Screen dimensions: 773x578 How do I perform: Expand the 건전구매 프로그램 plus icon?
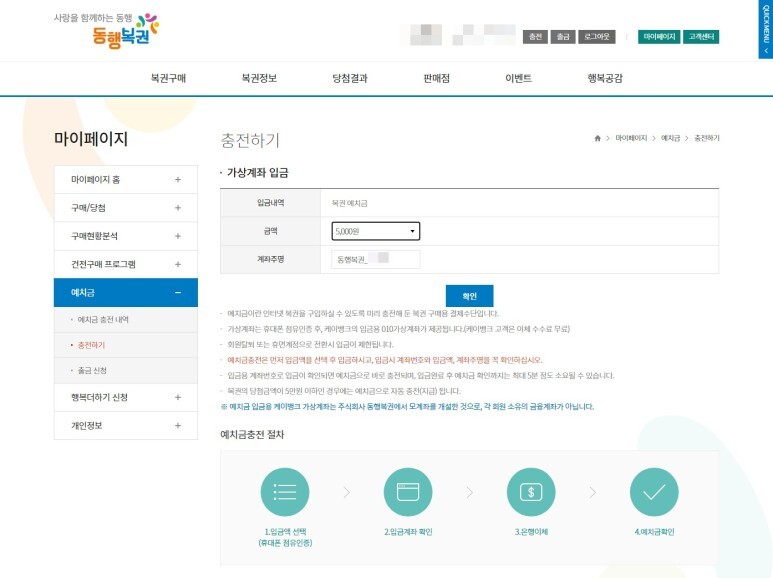[x=178, y=264]
